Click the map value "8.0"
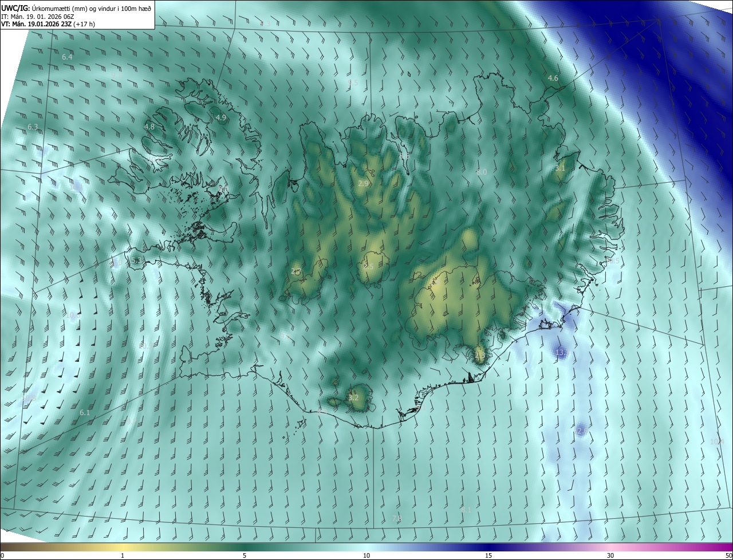The width and height of the screenshot is (733, 560). (x=482, y=172)
